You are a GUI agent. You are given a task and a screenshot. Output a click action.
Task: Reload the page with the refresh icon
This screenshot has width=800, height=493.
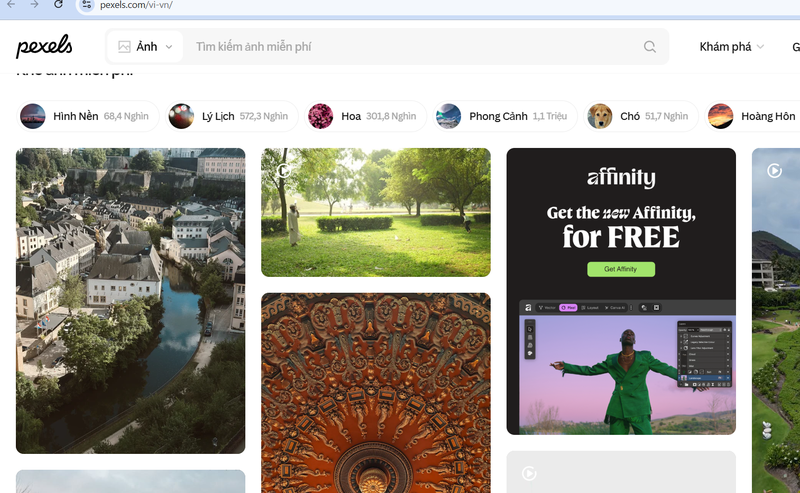tap(58, 5)
